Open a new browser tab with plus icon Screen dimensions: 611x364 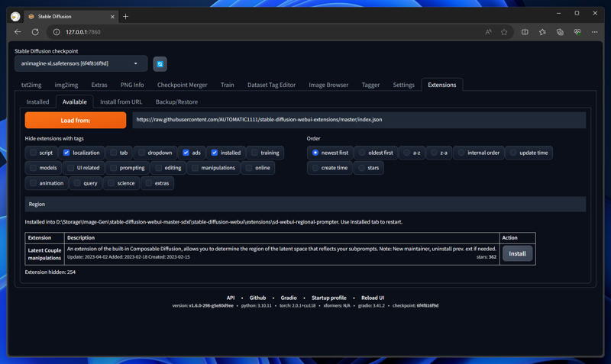[125, 16]
